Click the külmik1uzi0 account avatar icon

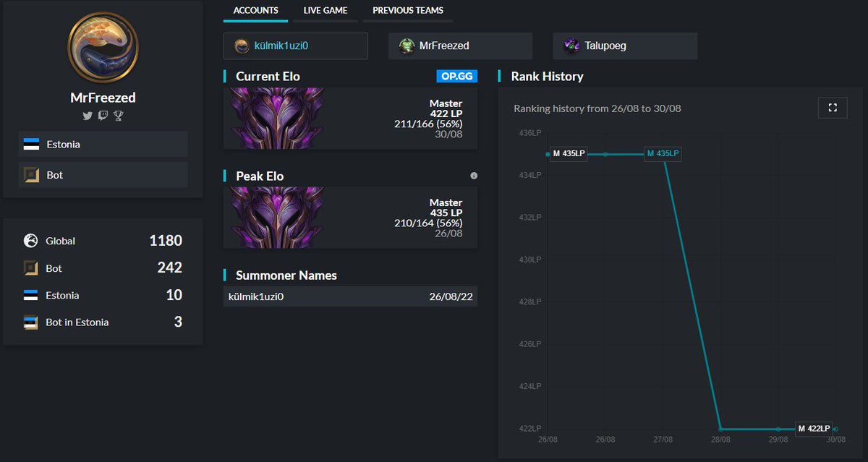pyautogui.click(x=242, y=46)
